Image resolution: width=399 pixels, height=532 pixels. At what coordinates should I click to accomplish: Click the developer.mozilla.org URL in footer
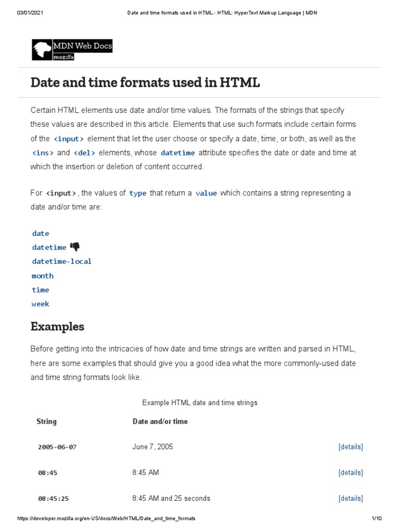pyautogui.click(x=106, y=518)
